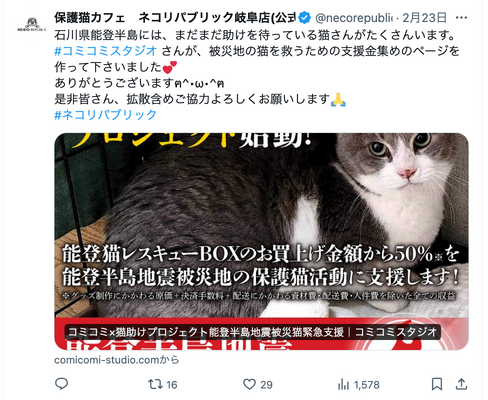Bookmark this post
This screenshot has height=400, width=488.
coord(437,384)
